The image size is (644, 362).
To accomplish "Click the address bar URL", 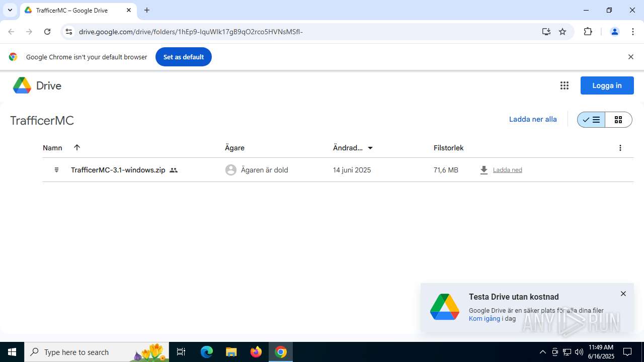I will [191, 32].
